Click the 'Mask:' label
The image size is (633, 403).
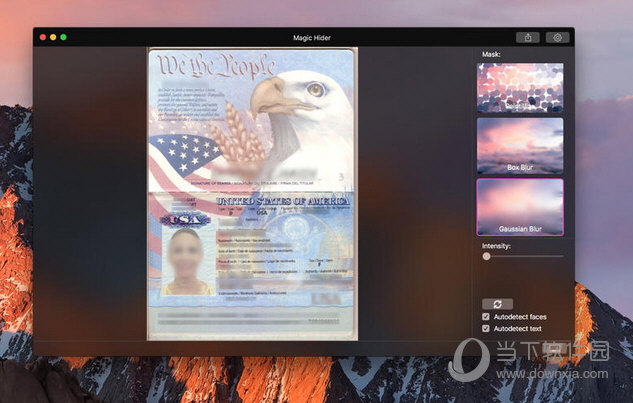pos(491,54)
